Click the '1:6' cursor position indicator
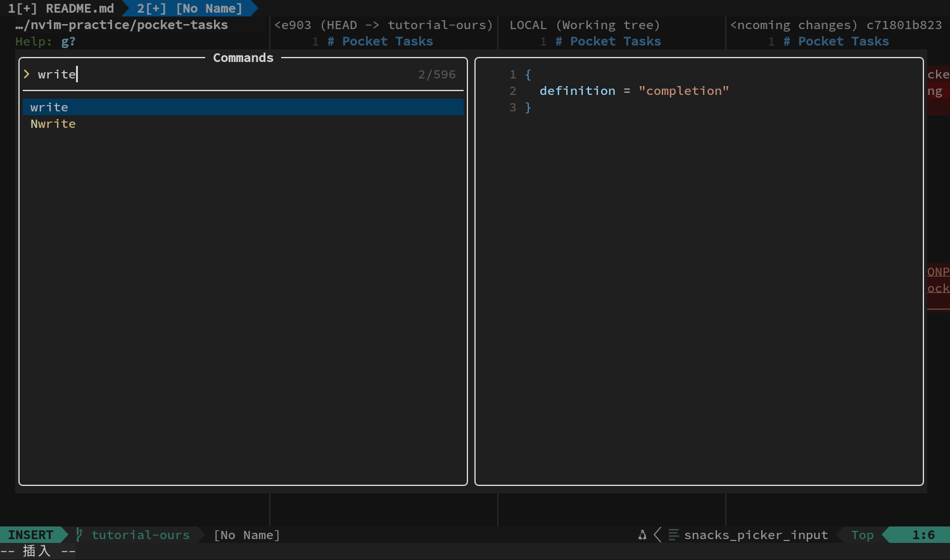The height and width of the screenshot is (560, 950). click(923, 535)
